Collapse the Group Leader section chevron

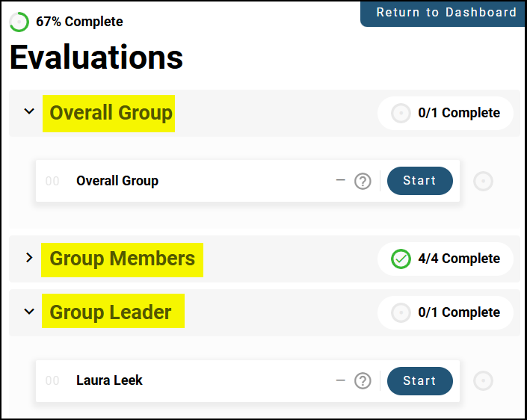click(x=29, y=312)
